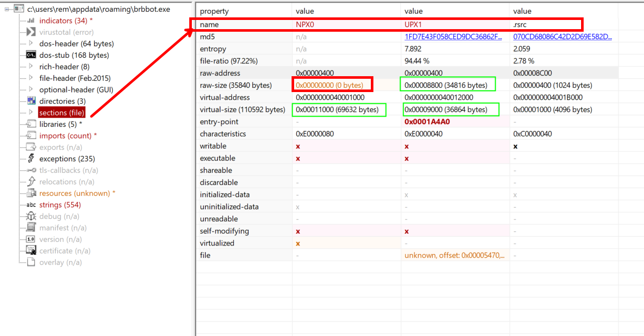This screenshot has width=644, height=336.
Task: Click the virustotal icon in the tree
Action: coord(31,32)
